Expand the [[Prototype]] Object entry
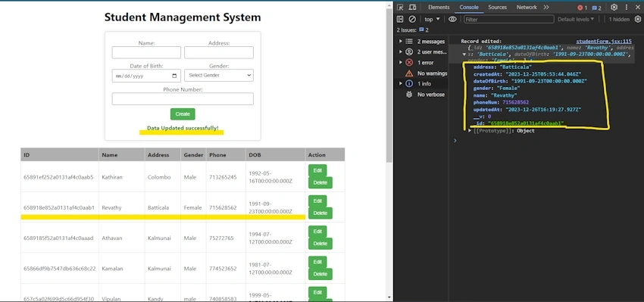 (x=470, y=131)
